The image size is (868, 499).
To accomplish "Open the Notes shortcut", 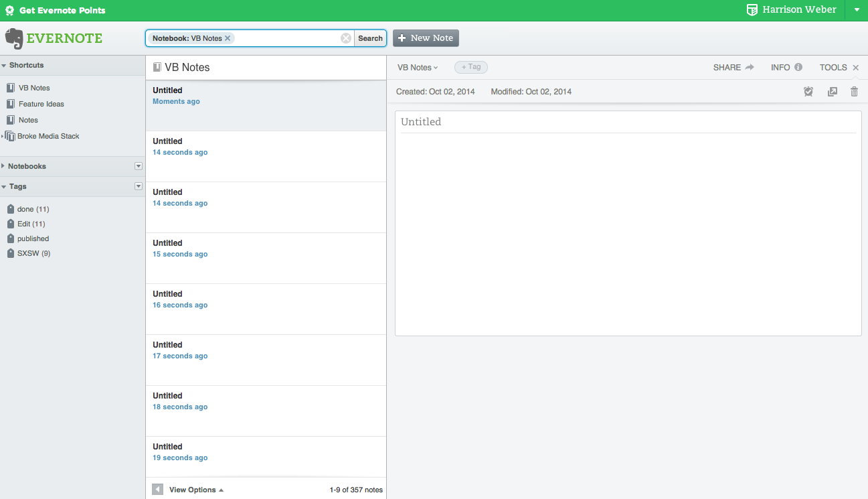I will [x=28, y=120].
